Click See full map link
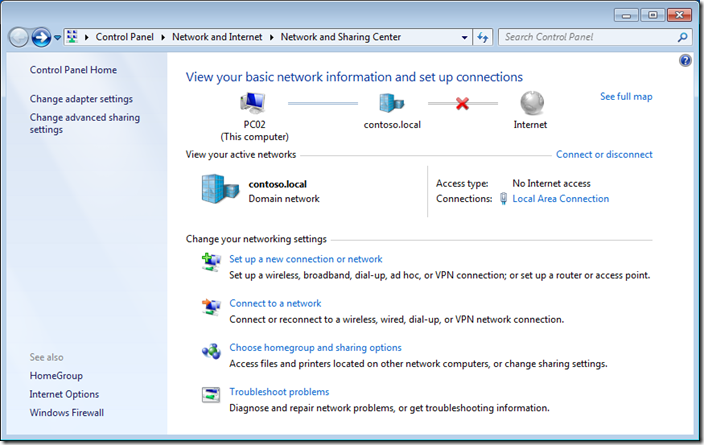Screen dimensions: 704x445 pos(626,97)
